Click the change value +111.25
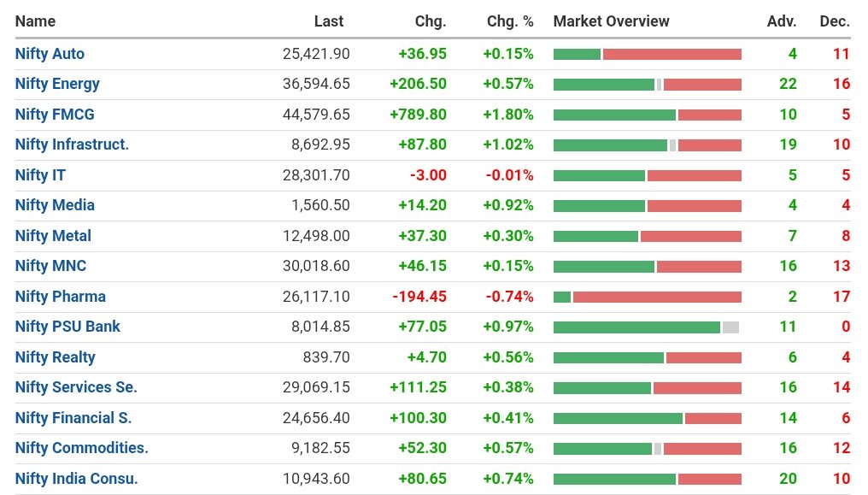The height and width of the screenshot is (495, 868). [x=418, y=387]
